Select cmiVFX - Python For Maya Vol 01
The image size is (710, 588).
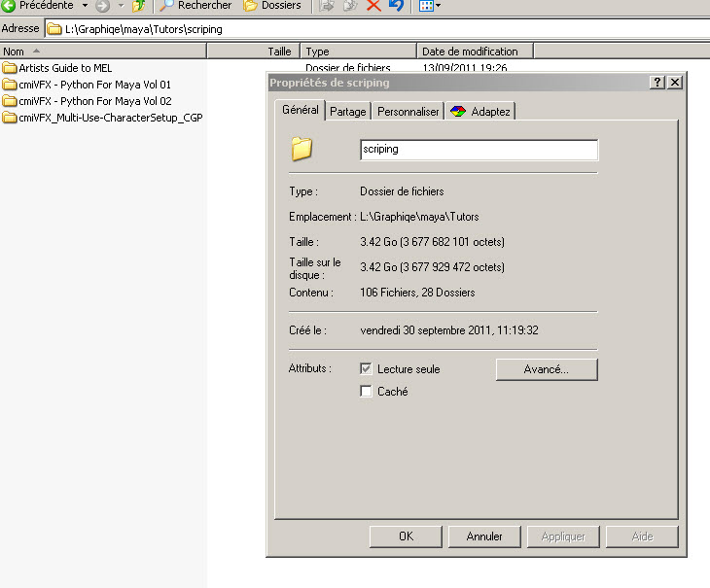coord(94,85)
